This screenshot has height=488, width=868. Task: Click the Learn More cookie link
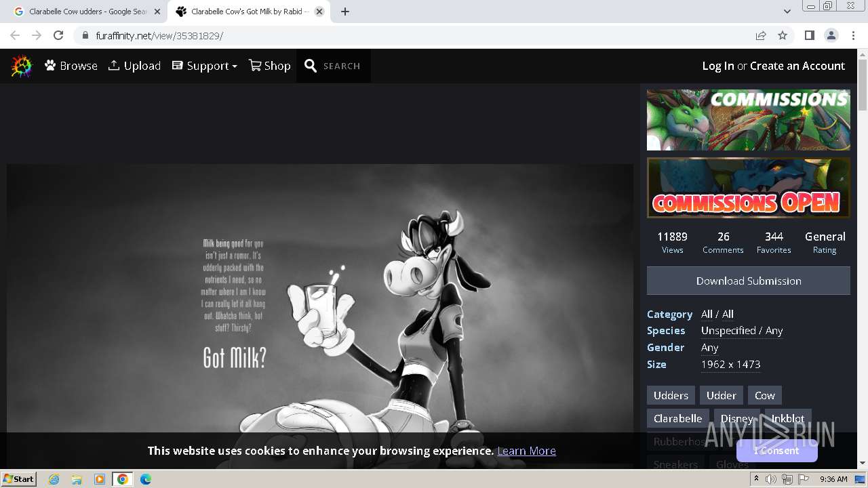point(526,451)
